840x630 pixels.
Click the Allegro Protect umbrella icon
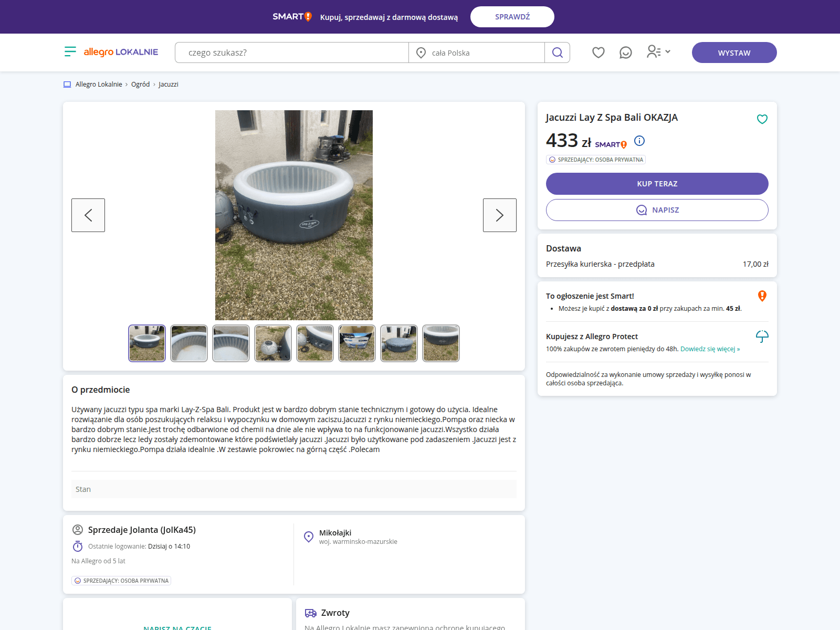click(x=762, y=336)
